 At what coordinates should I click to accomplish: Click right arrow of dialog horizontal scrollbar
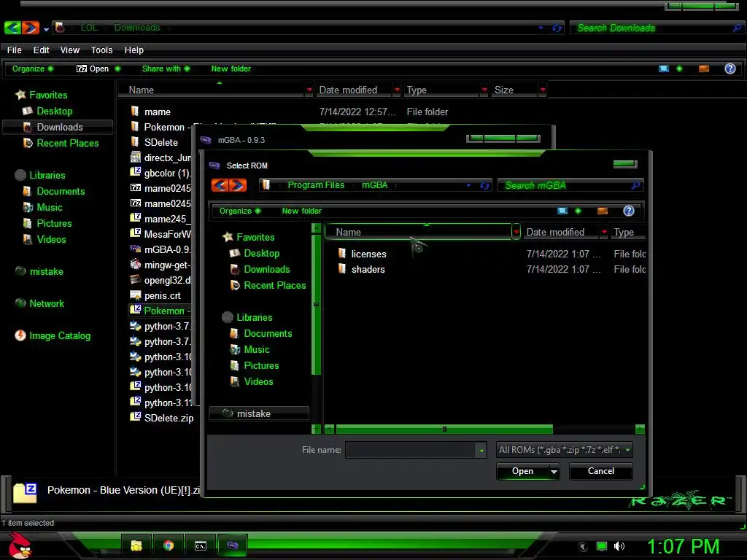pyautogui.click(x=640, y=429)
